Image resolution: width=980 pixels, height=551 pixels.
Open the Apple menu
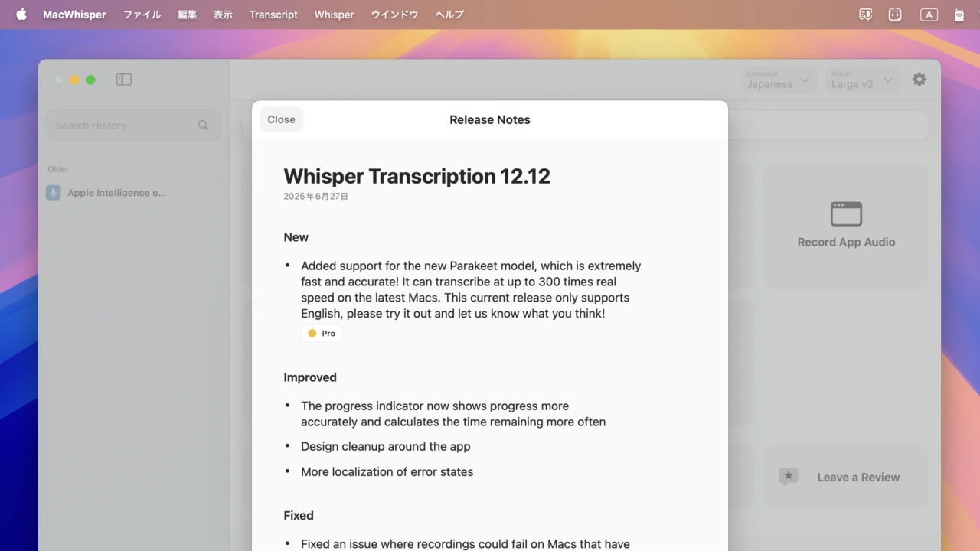click(x=21, y=15)
